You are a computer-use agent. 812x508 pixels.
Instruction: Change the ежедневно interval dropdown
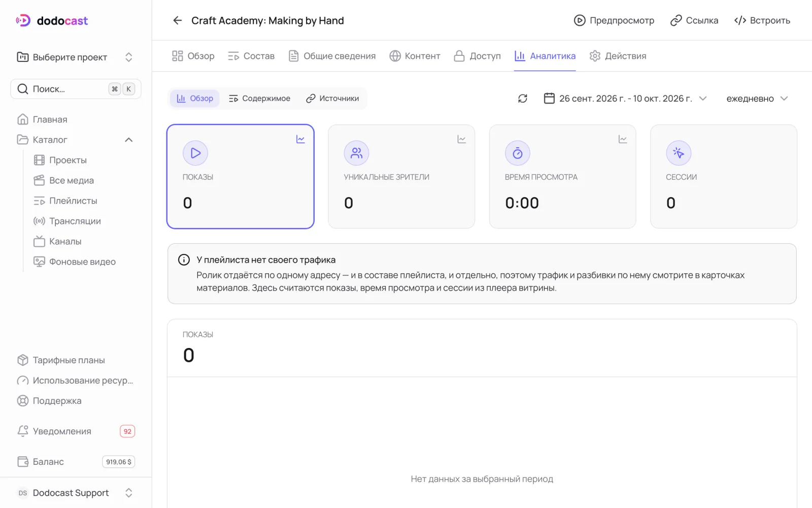click(757, 99)
